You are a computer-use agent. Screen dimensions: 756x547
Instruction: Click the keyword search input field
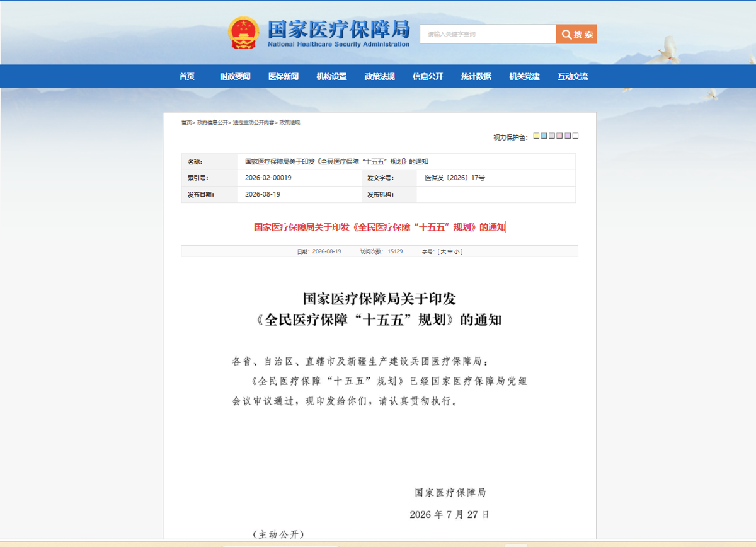[488, 34]
